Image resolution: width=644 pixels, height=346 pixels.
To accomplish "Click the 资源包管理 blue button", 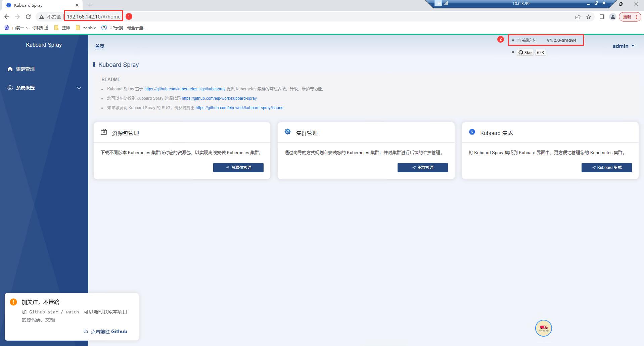I will (238, 168).
